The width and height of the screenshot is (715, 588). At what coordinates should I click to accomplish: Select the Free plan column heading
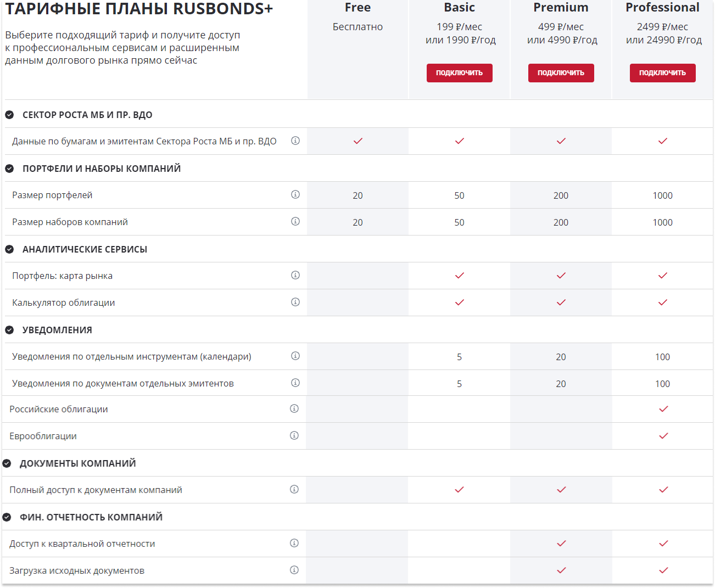coord(358,8)
